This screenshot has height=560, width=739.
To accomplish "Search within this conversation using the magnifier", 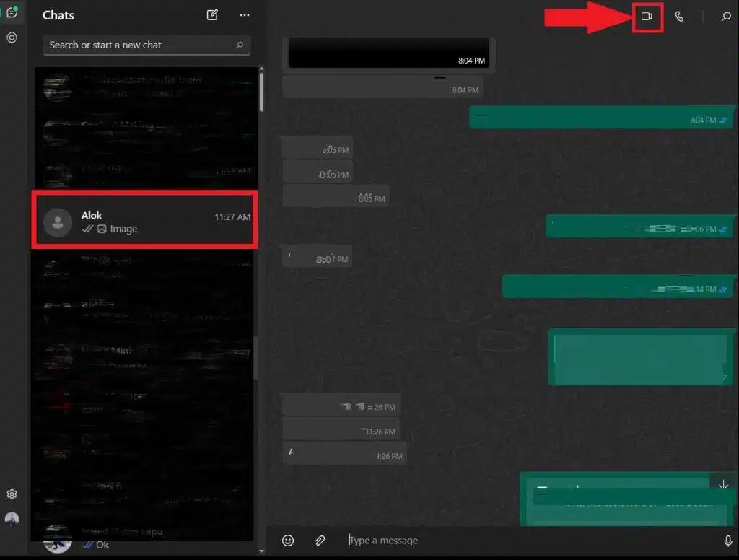I will [x=726, y=16].
